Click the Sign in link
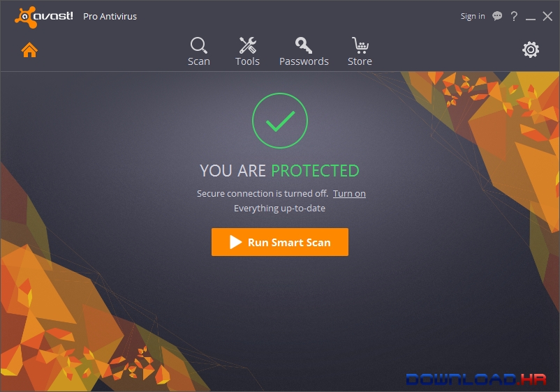Viewport: 560px width, 392px height. pos(473,17)
